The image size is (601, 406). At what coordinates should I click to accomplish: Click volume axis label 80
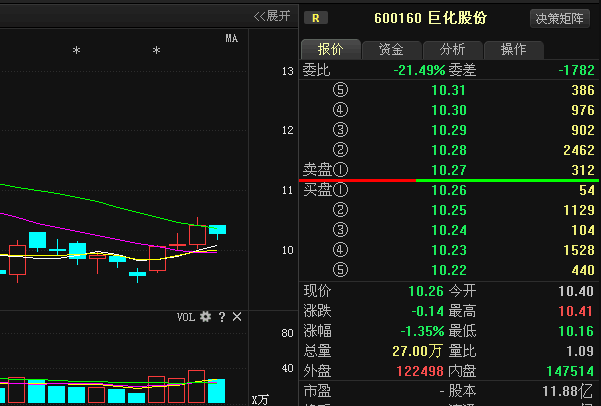pyautogui.click(x=287, y=333)
